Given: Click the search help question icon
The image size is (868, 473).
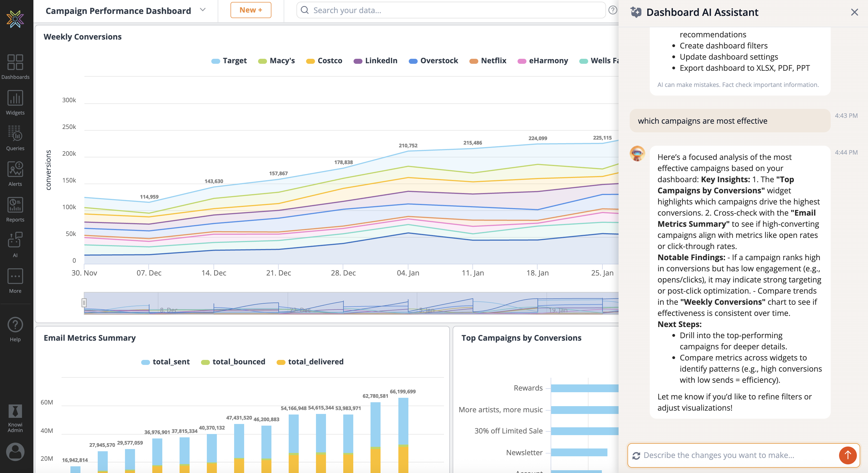Looking at the screenshot, I should click(x=613, y=10).
